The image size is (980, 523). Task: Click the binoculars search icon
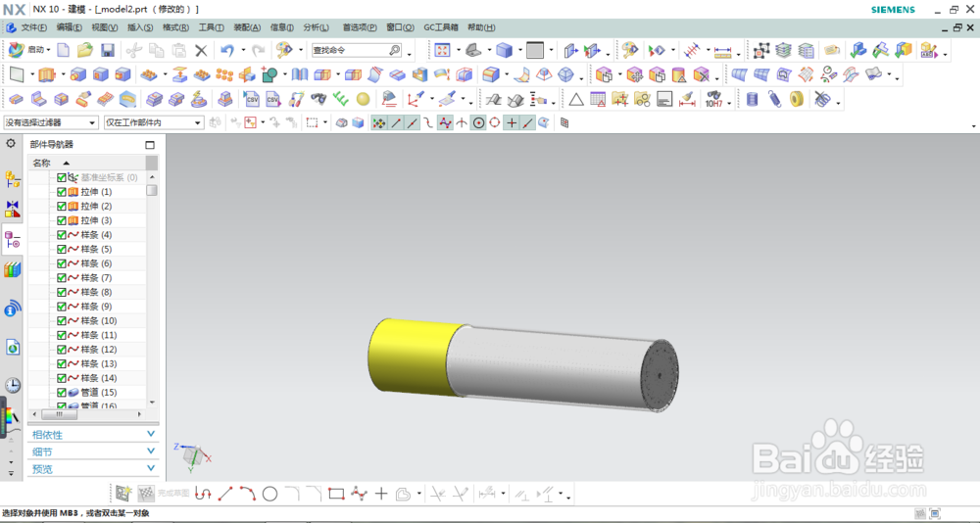[318, 99]
